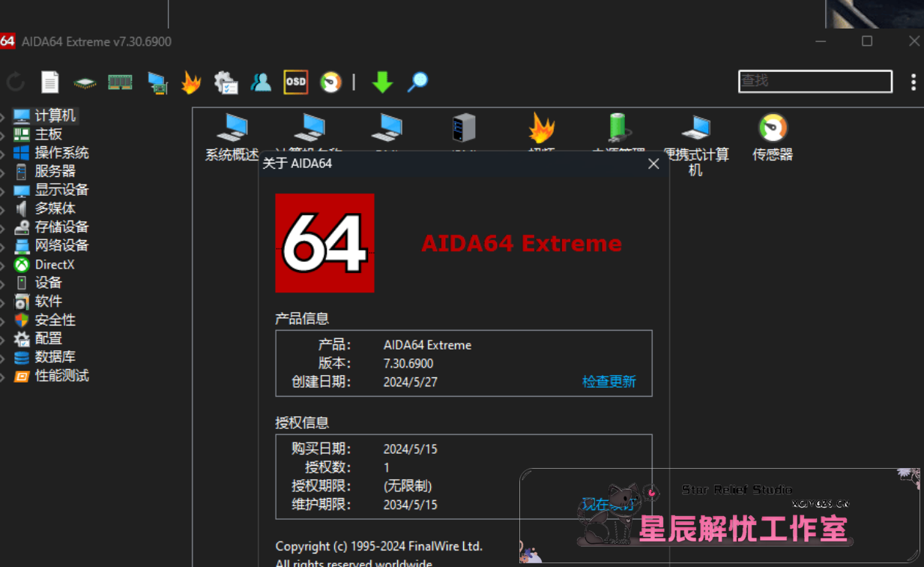Open the vertical three-dot menu

coord(913,82)
